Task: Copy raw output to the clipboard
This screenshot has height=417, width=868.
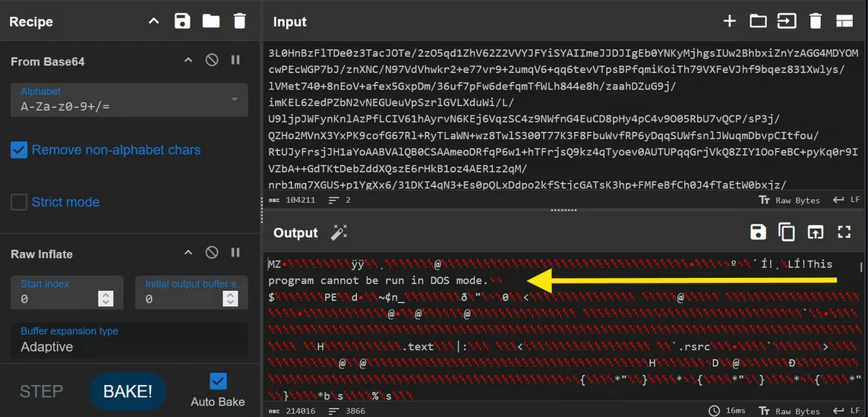Action: pyautogui.click(x=787, y=232)
